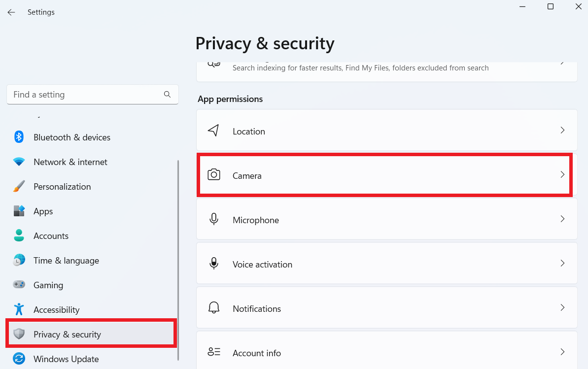The image size is (588, 369).
Task: Open Microphone settings using right chevron
Action: pos(562,219)
